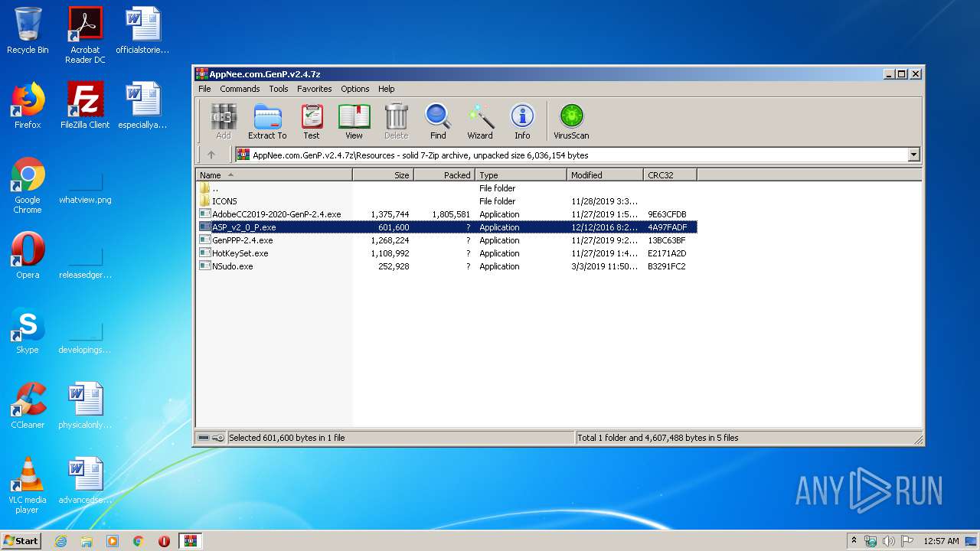This screenshot has width=980, height=551.
Task: Click the WinRAR taskbar button
Action: 190,541
